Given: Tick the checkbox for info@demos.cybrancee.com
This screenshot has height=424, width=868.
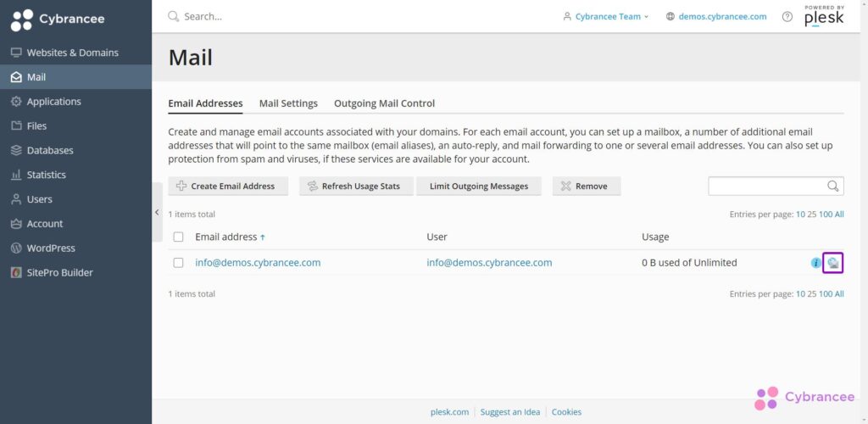Looking at the screenshot, I should pos(178,263).
